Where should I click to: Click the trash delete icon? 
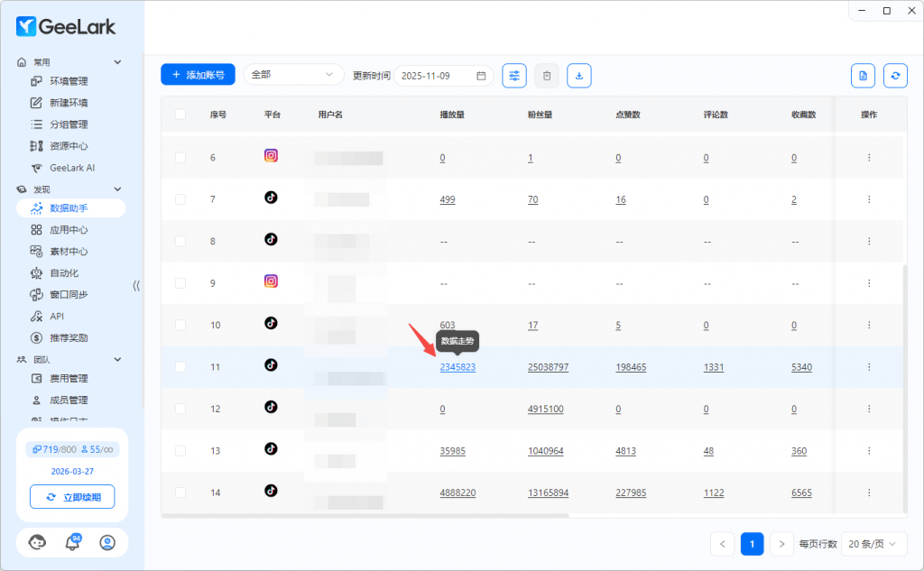click(x=547, y=76)
